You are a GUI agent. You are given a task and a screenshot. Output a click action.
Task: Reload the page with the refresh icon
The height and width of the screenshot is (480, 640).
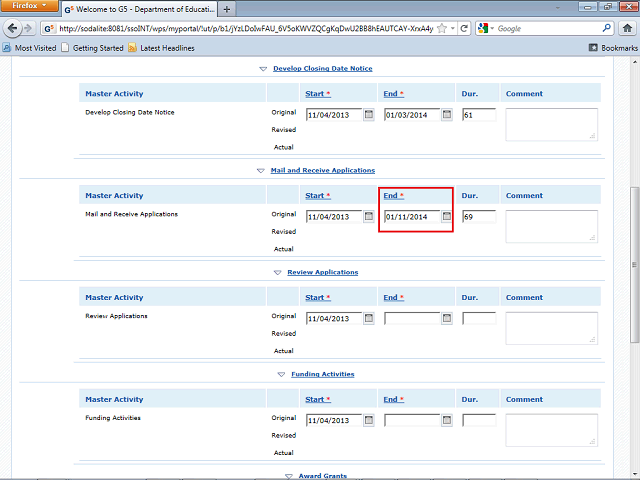click(464, 28)
